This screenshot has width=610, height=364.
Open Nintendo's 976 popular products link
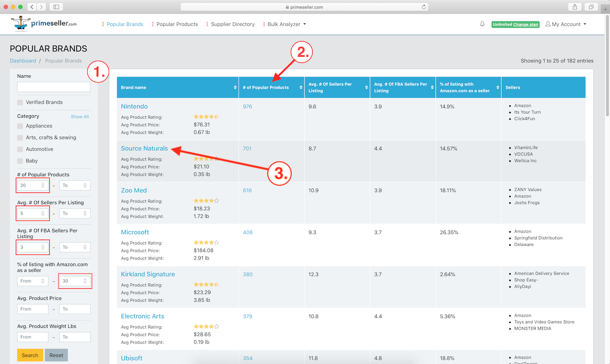coord(248,107)
